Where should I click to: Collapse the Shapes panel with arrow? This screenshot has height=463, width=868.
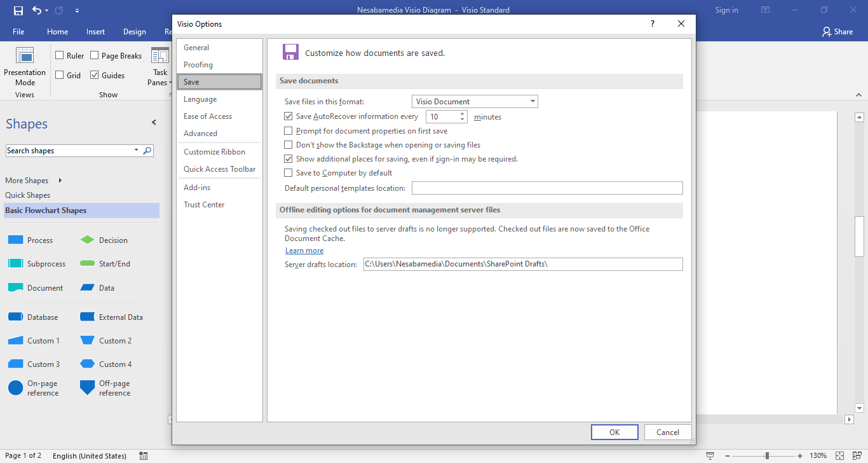click(154, 123)
